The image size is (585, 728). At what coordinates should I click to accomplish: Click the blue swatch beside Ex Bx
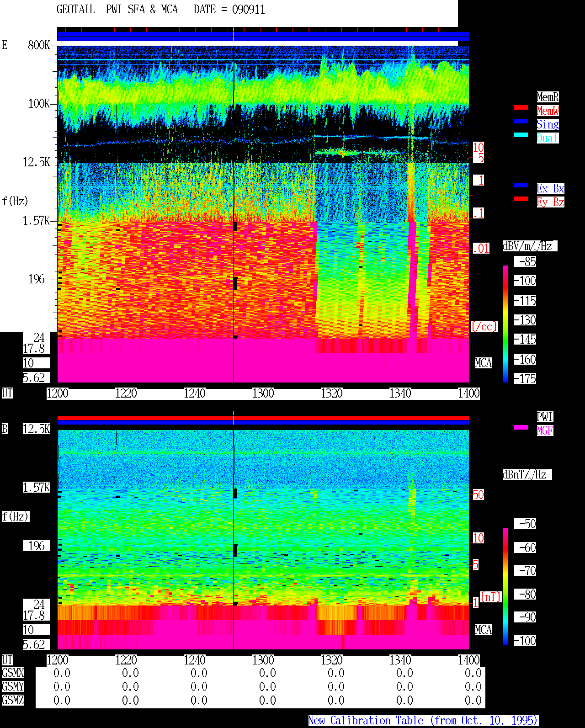point(521,185)
